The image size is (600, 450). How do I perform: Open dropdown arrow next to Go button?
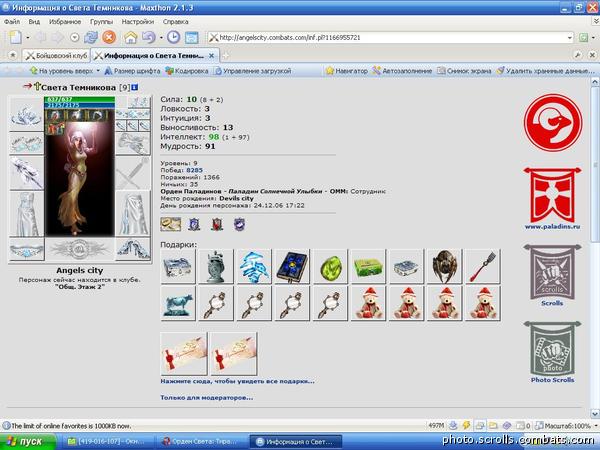[x=593, y=38]
